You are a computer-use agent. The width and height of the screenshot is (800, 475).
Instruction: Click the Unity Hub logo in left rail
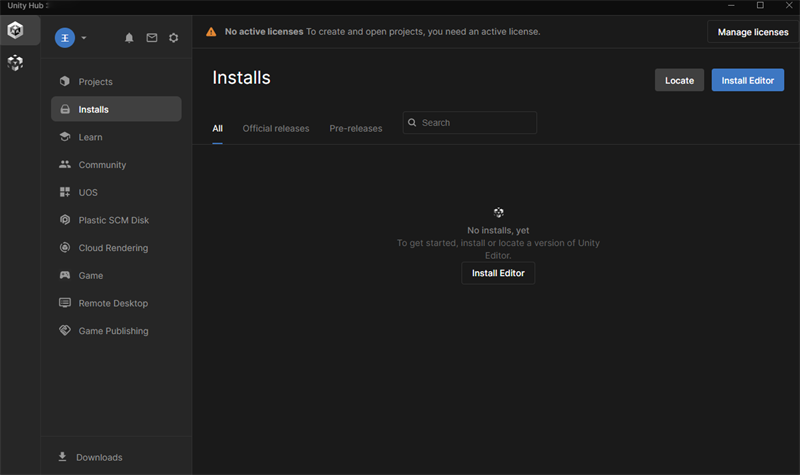[x=16, y=30]
